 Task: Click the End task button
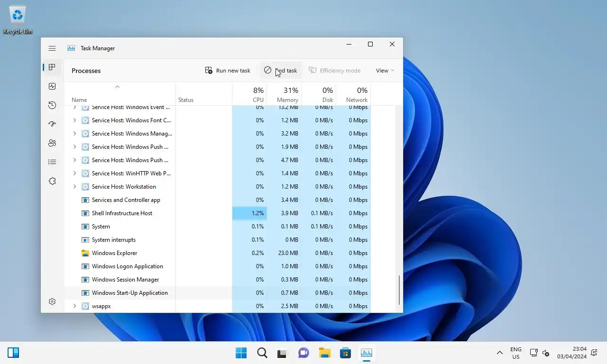tap(280, 71)
